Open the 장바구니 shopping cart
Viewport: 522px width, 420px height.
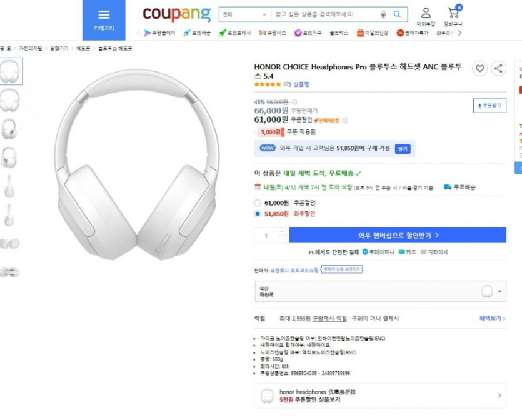[453, 17]
